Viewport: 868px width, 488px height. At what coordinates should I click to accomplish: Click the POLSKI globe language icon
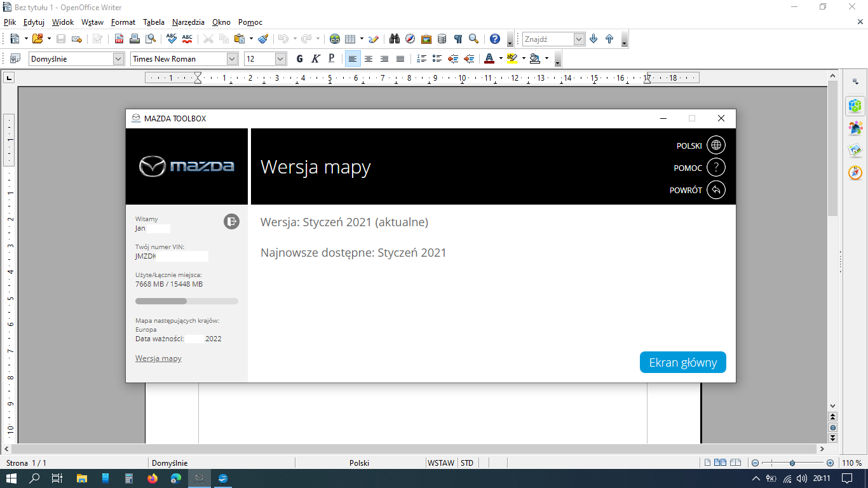coord(716,146)
